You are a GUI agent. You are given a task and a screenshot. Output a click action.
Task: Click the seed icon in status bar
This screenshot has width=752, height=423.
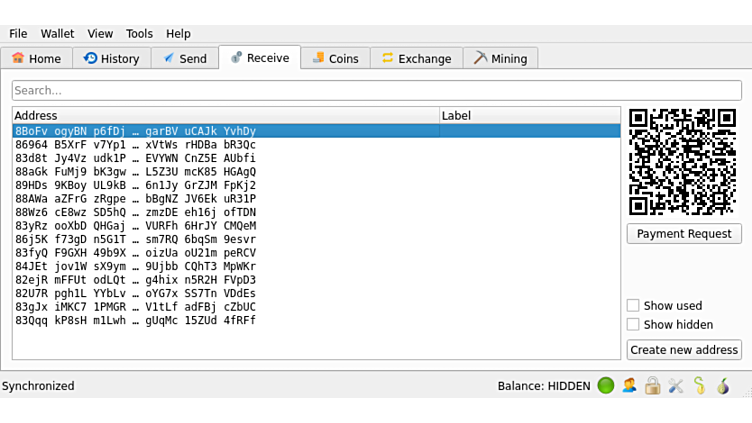click(x=699, y=386)
